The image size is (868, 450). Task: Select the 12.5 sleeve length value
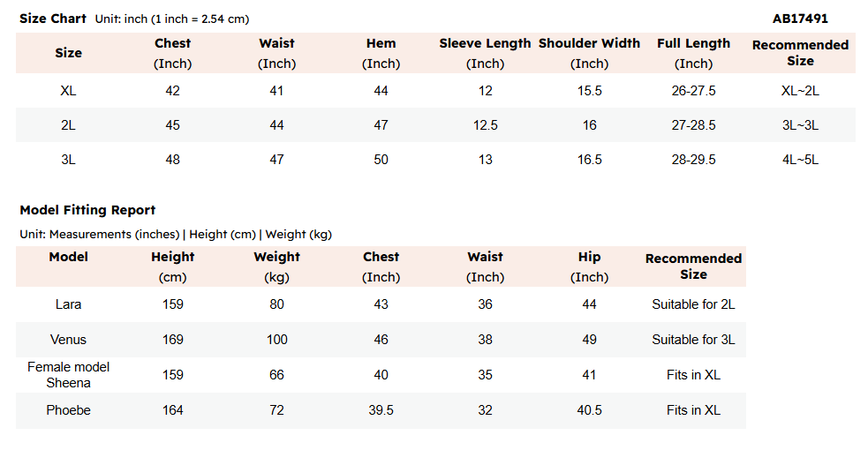(x=485, y=125)
